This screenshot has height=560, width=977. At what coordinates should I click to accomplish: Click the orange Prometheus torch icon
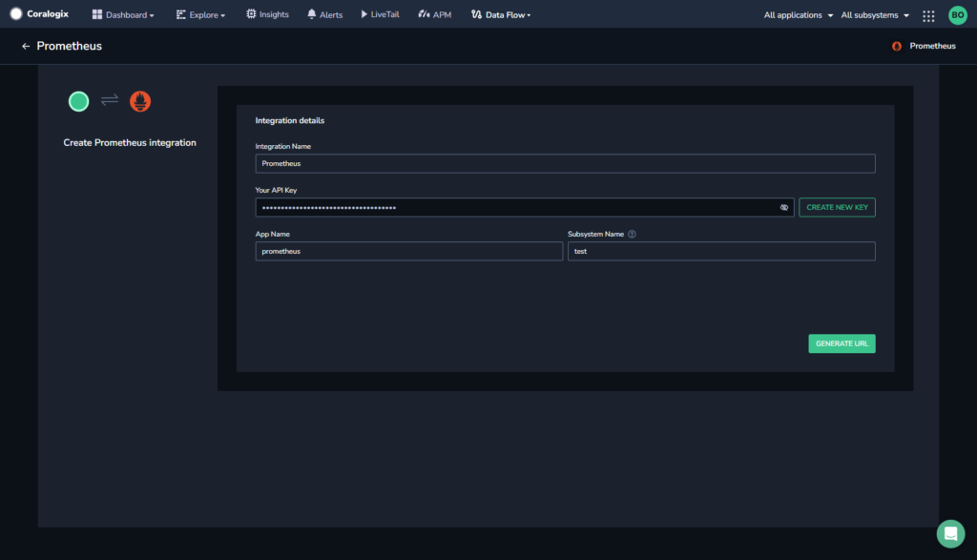tap(140, 101)
